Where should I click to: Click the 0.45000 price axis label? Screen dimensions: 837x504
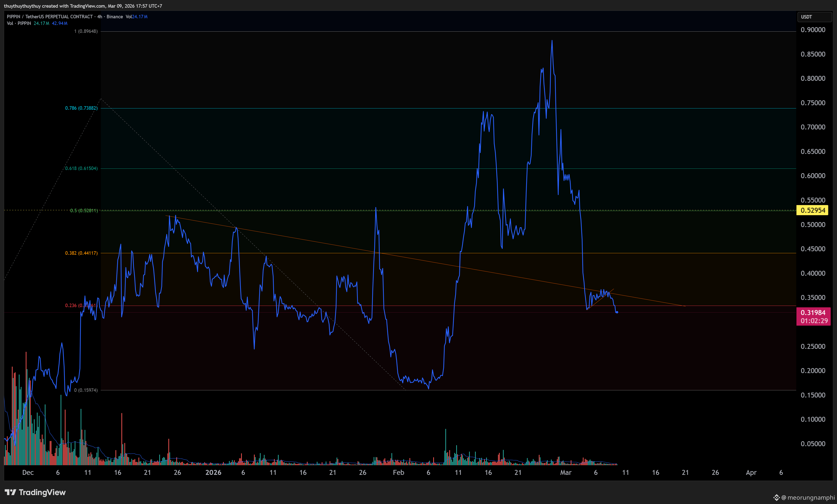(x=813, y=249)
